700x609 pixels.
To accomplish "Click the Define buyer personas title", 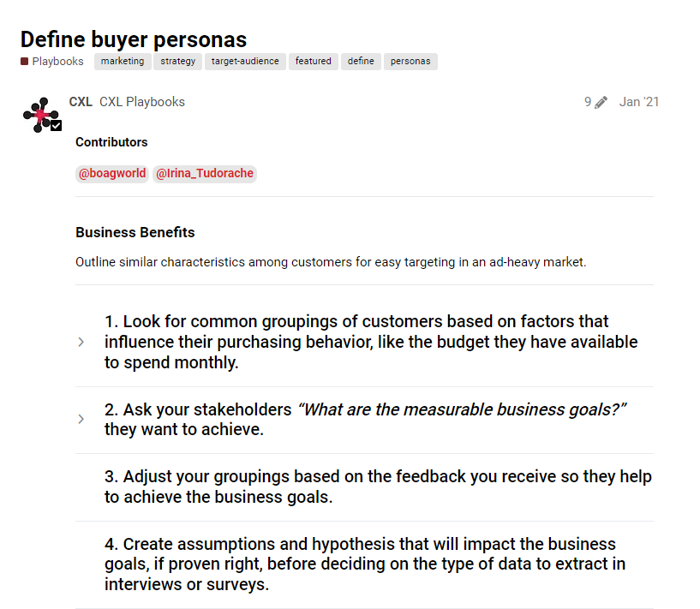I will click(134, 39).
